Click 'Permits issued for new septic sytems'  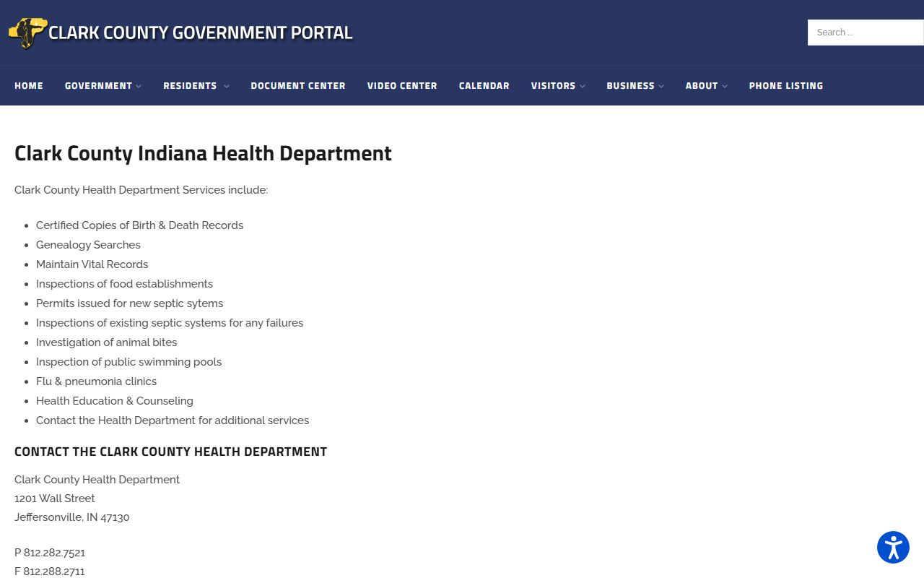click(129, 303)
